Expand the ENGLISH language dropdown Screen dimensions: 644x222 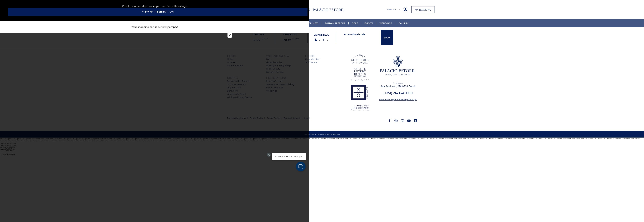tap(393, 10)
